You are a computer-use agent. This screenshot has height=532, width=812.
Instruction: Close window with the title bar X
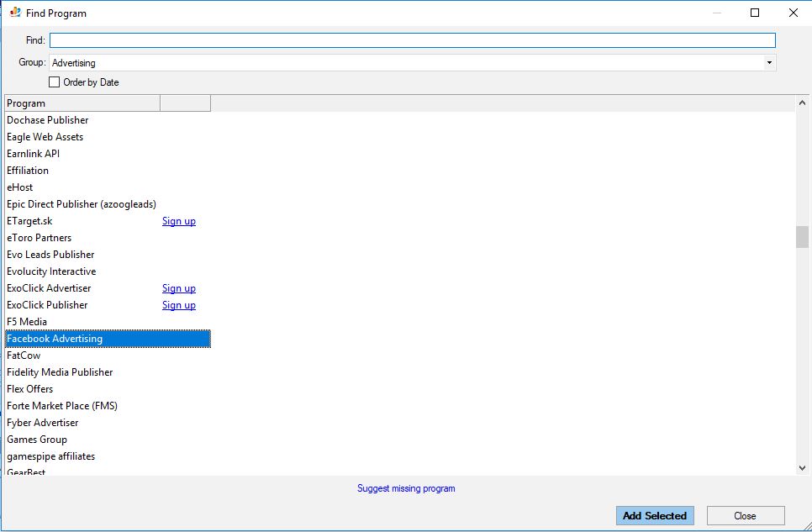click(x=794, y=13)
